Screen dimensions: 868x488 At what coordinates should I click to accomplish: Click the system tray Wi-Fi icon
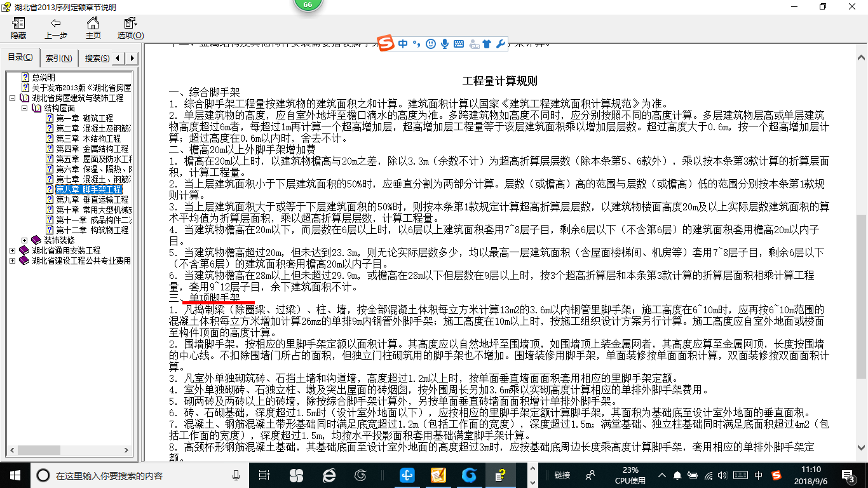709,475
